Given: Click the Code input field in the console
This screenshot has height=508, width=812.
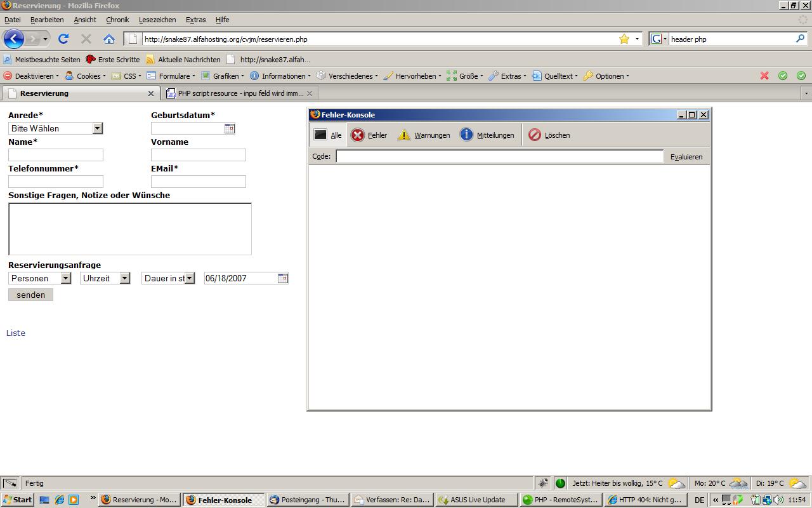Looking at the screenshot, I should coord(499,156).
